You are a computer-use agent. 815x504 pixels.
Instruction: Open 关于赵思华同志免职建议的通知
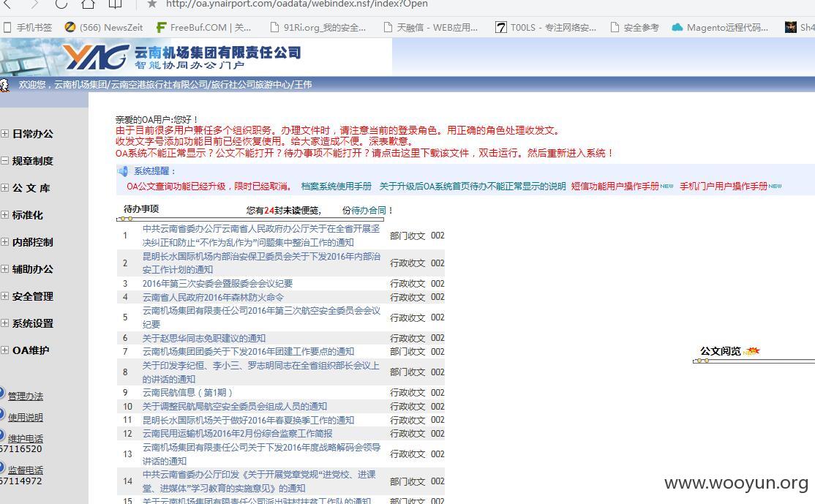pos(203,338)
